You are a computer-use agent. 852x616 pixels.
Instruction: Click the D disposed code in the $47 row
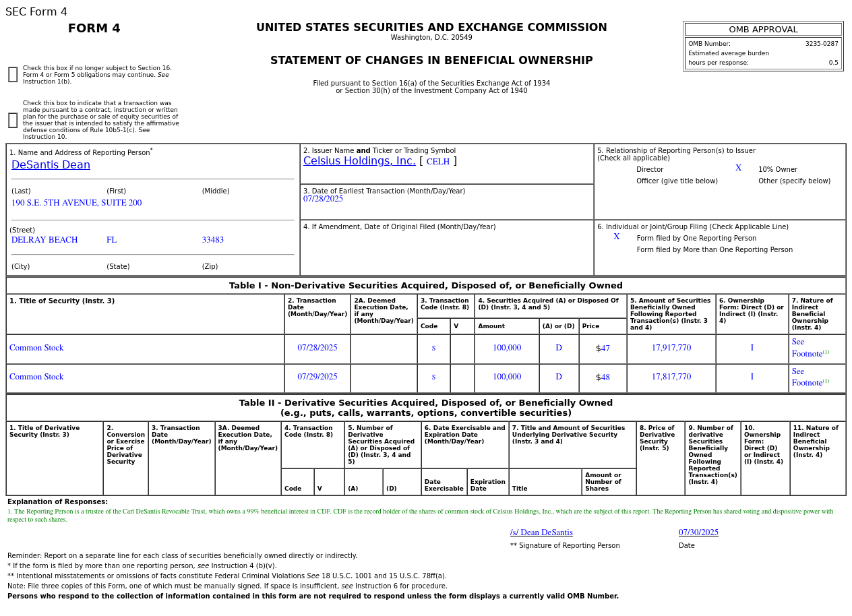coord(559,348)
